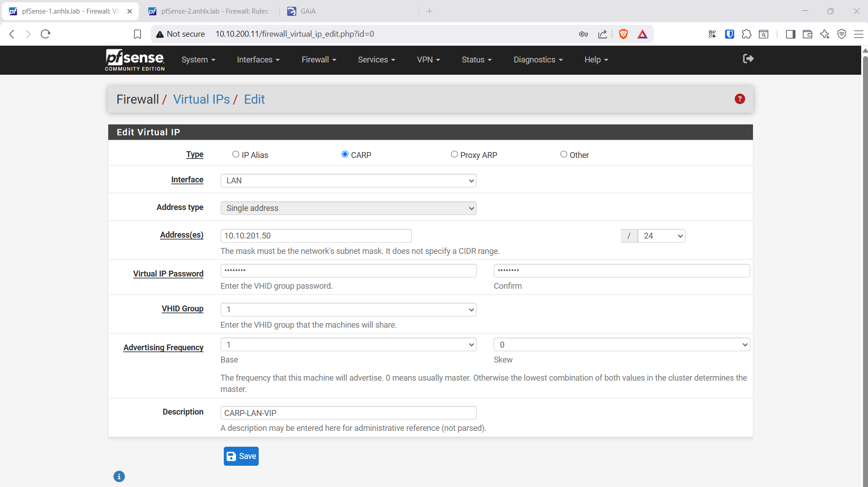
Task: Click the Save button
Action: (x=241, y=456)
